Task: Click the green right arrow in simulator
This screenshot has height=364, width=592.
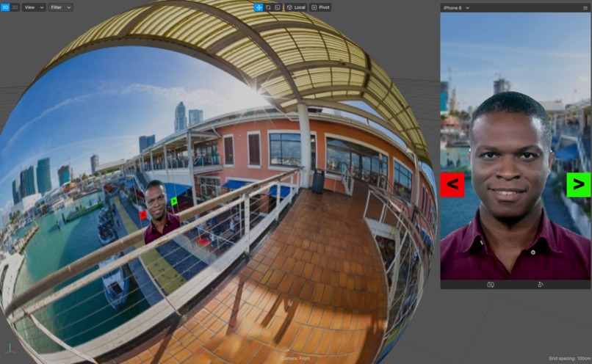Action: point(578,184)
